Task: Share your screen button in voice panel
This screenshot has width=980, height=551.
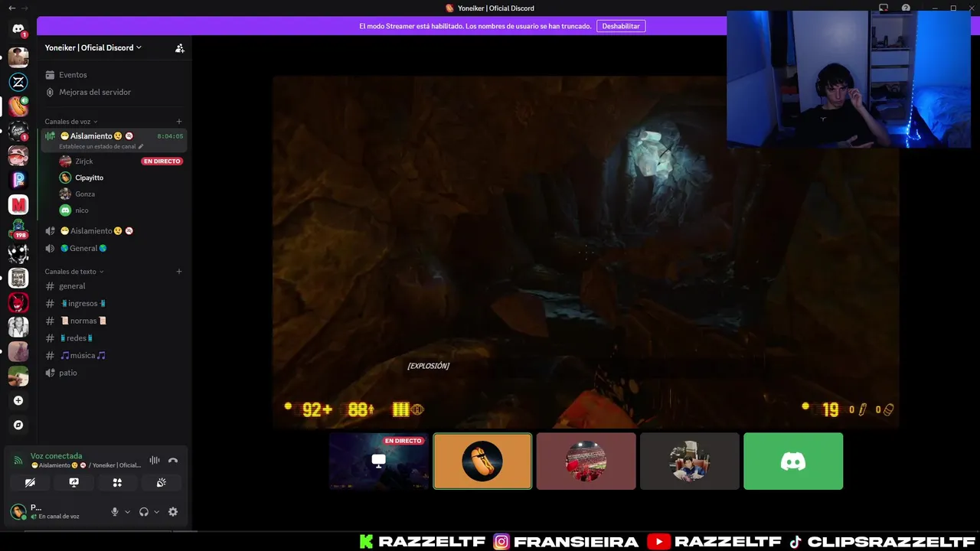Action: (73, 483)
